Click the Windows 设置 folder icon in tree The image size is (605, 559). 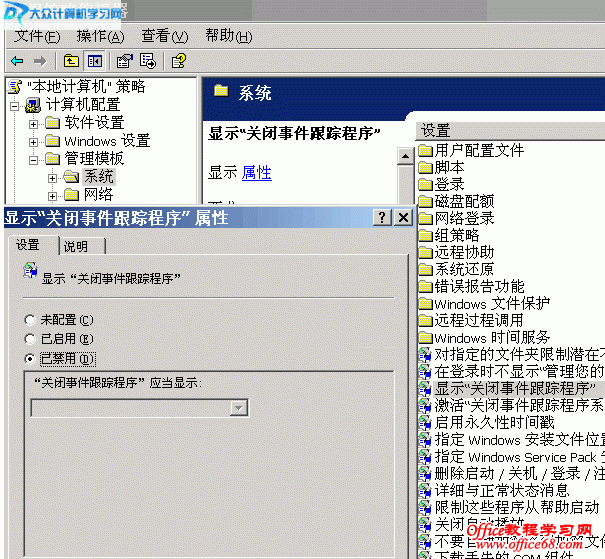pos(52,141)
